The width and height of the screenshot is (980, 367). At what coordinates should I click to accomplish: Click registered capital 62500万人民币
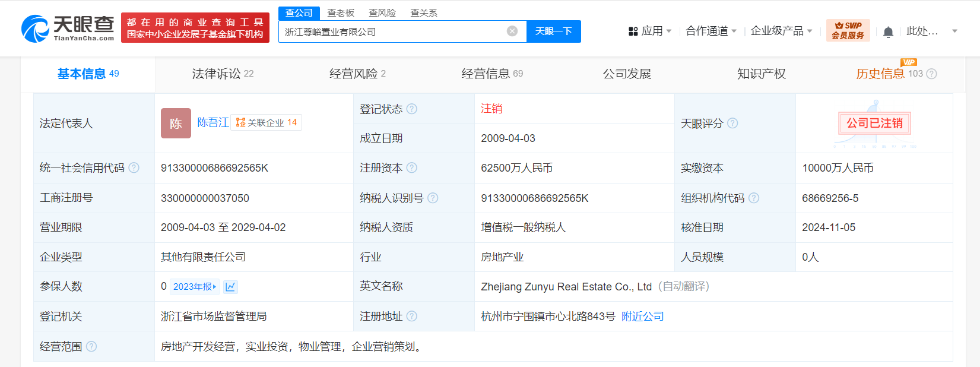(x=516, y=168)
